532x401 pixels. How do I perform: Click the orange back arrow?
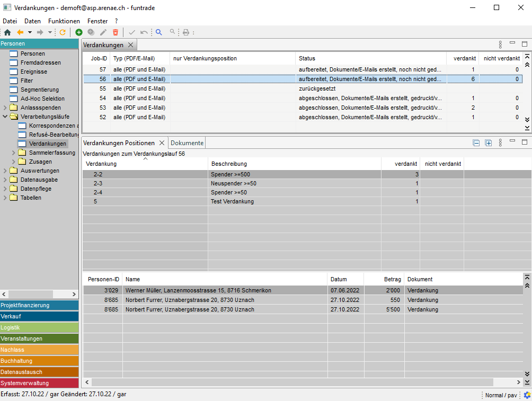(20, 32)
